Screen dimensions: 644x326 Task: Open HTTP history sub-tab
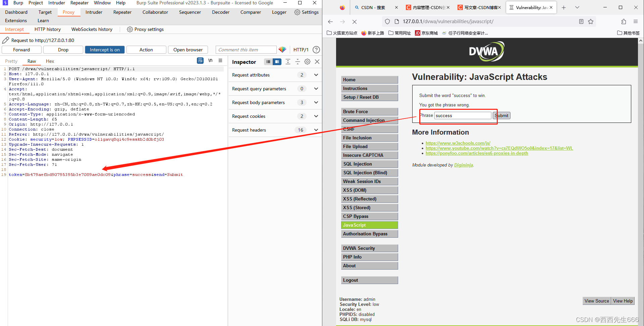[x=48, y=29]
